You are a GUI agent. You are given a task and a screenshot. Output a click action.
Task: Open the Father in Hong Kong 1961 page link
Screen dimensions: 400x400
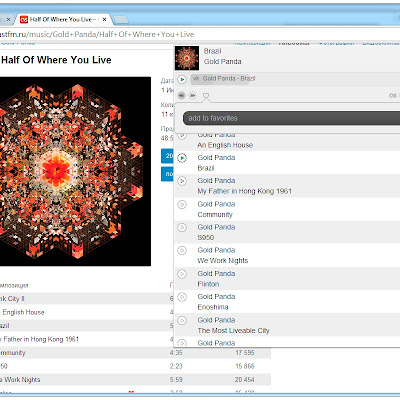click(x=40, y=339)
